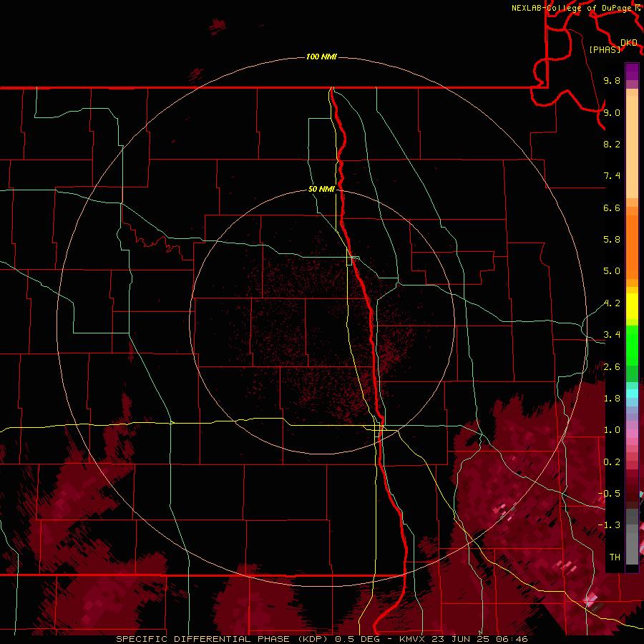
Task: Click the 06:46 time stamp
Action: 512,639
